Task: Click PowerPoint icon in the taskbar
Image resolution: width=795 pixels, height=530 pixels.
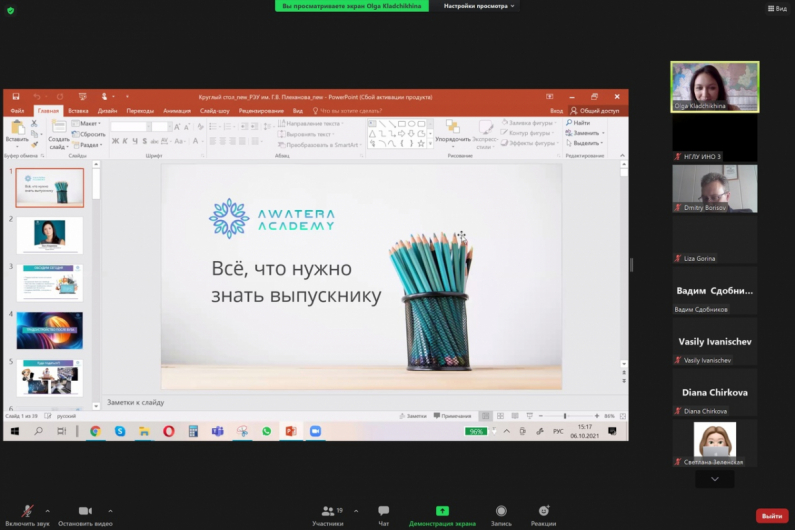Action: coord(291,431)
